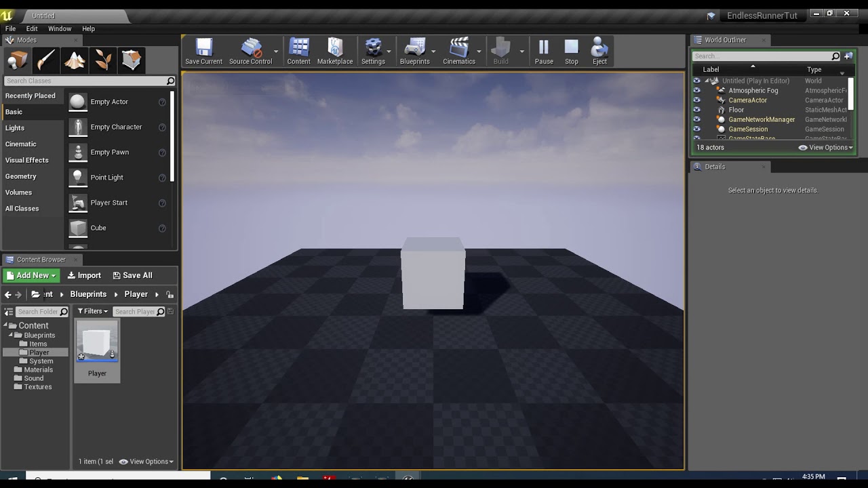Image resolution: width=868 pixels, height=488 pixels.
Task: Click the Import button
Action: coord(84,275)
